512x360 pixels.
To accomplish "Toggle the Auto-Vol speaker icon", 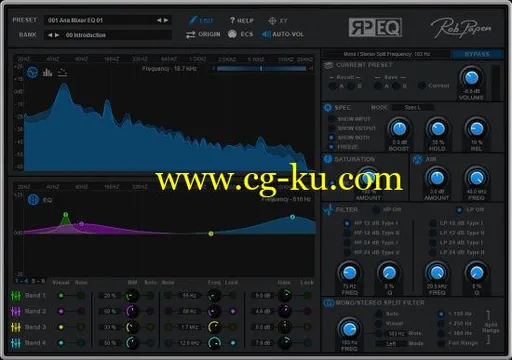I will 266,34.
